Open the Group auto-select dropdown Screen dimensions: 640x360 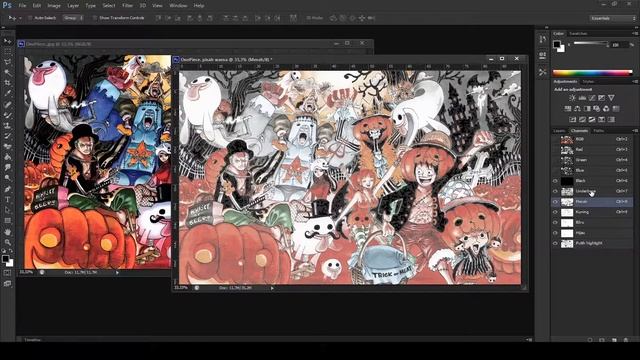coord(73,18)
